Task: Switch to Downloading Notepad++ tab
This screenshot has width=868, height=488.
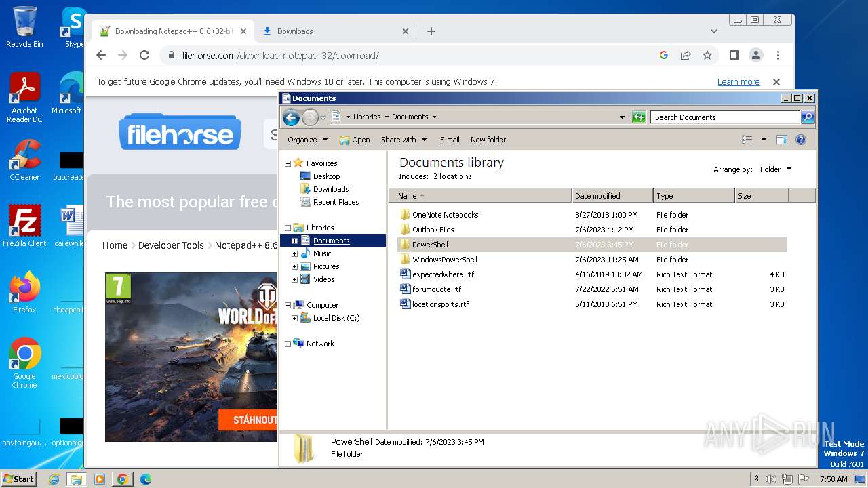Action: coord(174,31)
